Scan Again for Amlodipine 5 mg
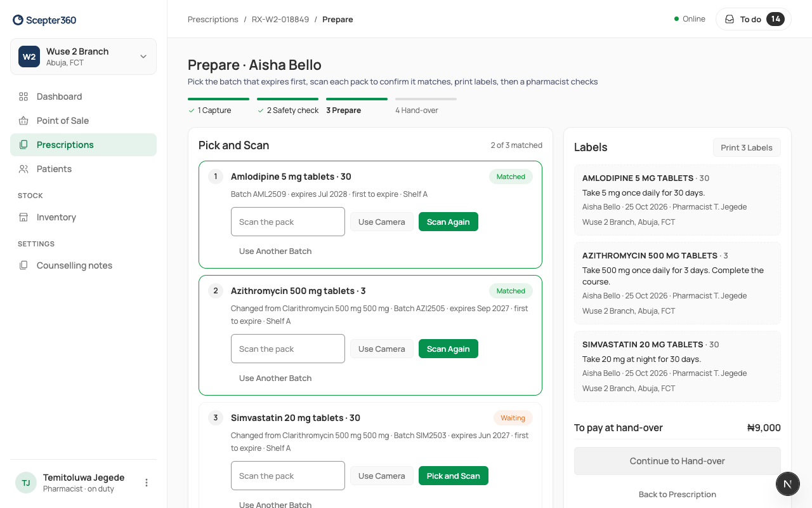 (x=449, y=222)
